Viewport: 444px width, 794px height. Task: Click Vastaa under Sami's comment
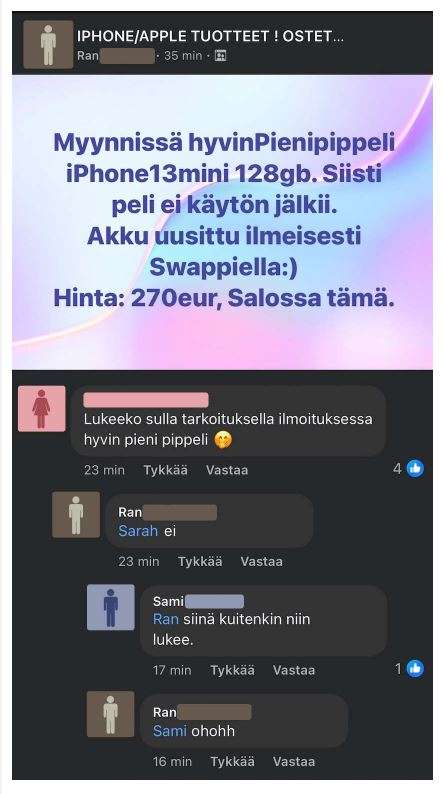[x=294, y=670]
